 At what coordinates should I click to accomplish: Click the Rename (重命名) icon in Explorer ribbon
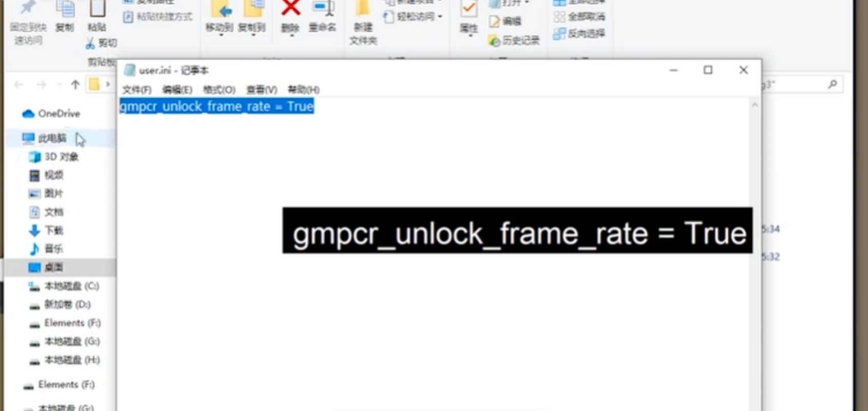322,9
